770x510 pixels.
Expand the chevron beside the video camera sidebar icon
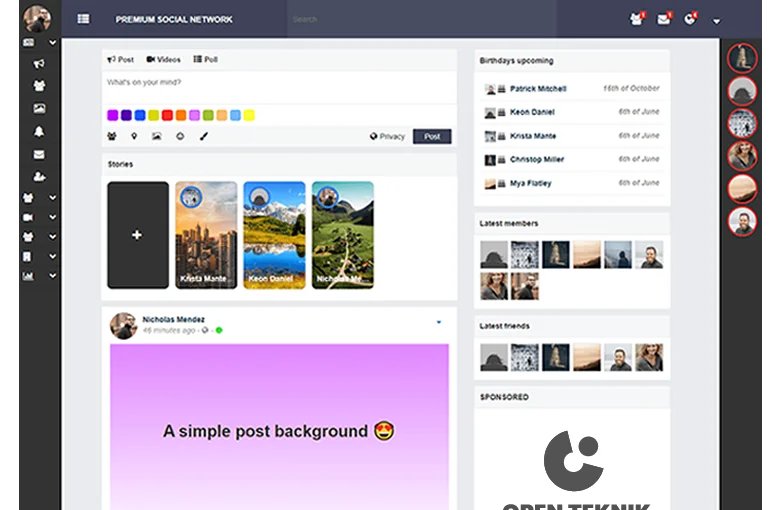(x=53, y=217)
